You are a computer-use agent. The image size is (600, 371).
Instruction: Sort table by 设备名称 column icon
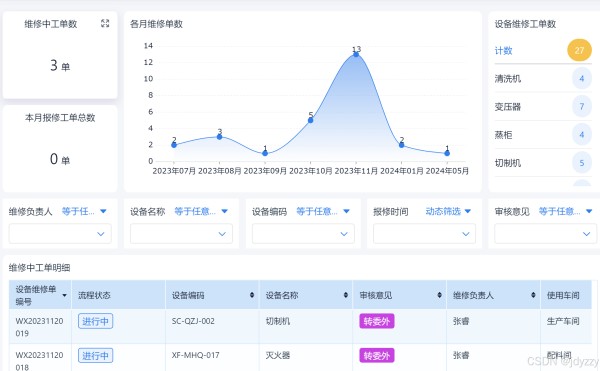click(x=346, y=295)
